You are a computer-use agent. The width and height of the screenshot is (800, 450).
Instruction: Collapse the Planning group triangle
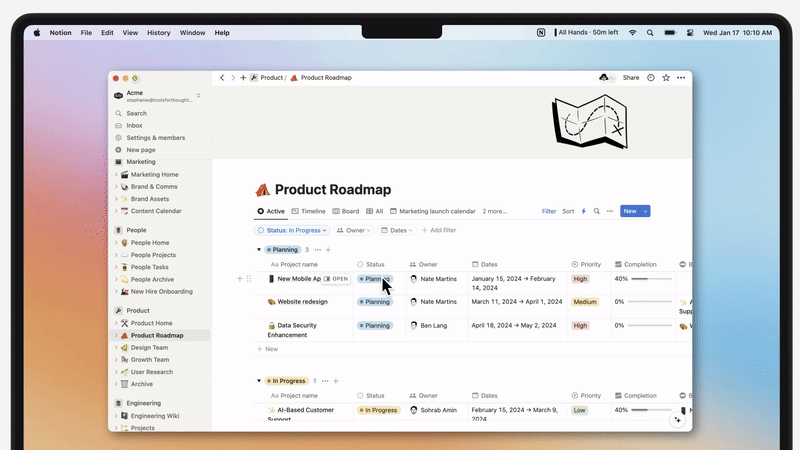259,249
